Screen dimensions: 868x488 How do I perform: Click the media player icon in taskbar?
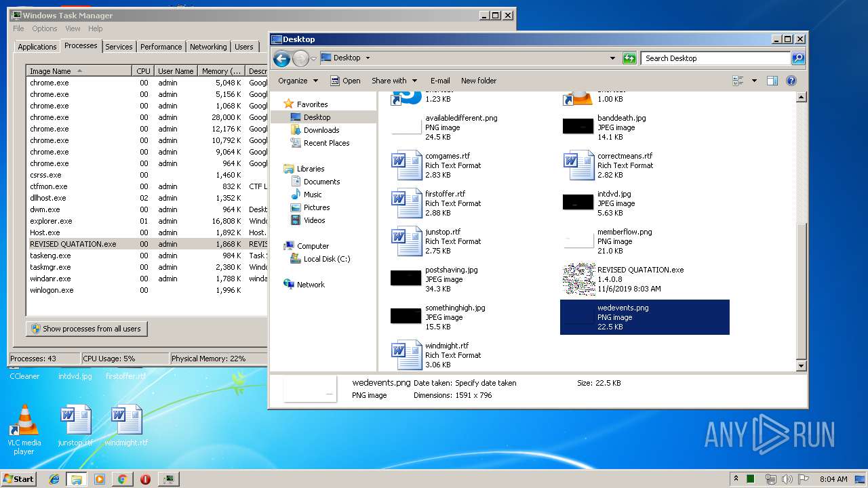coord(100,479)
